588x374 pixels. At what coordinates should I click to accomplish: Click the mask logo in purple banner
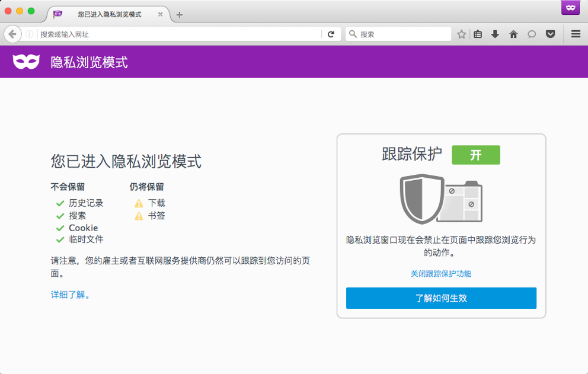click(26, 62)
